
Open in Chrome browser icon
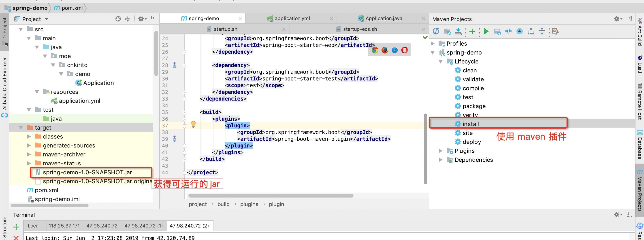coord(375,50)
